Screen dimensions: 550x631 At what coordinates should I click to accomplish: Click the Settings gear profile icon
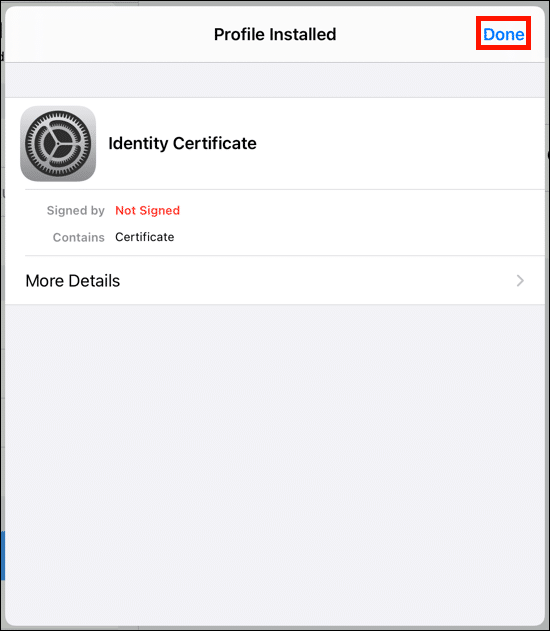tap(58, 144)
